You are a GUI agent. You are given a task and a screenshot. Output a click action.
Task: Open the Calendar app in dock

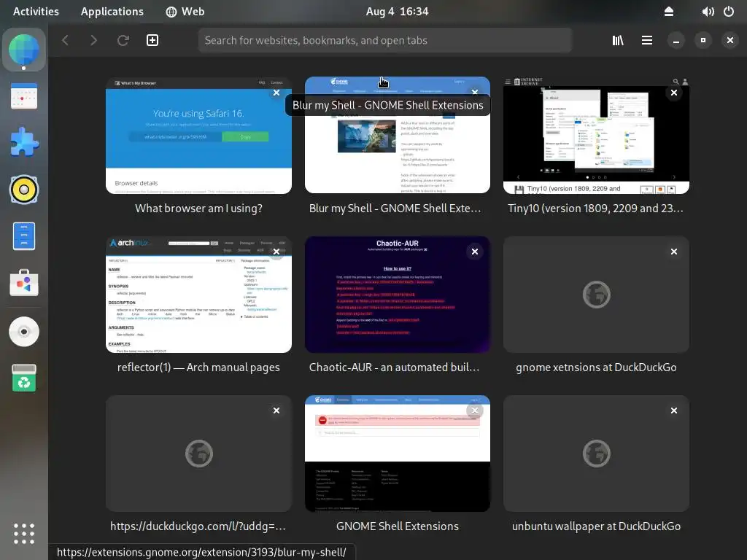tap(24, 96)
